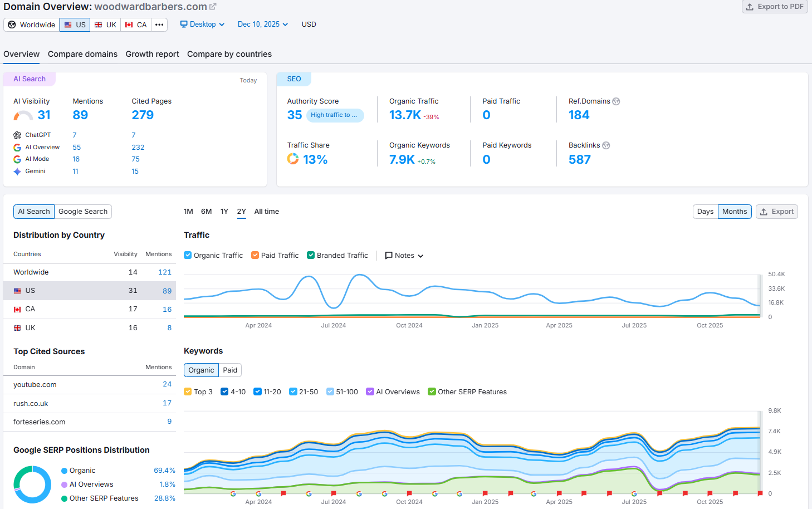Click the Ref.Domains info icon
The width and height of the screenshot is (812, 509).
pyautogui.click(x=616, y=101)
